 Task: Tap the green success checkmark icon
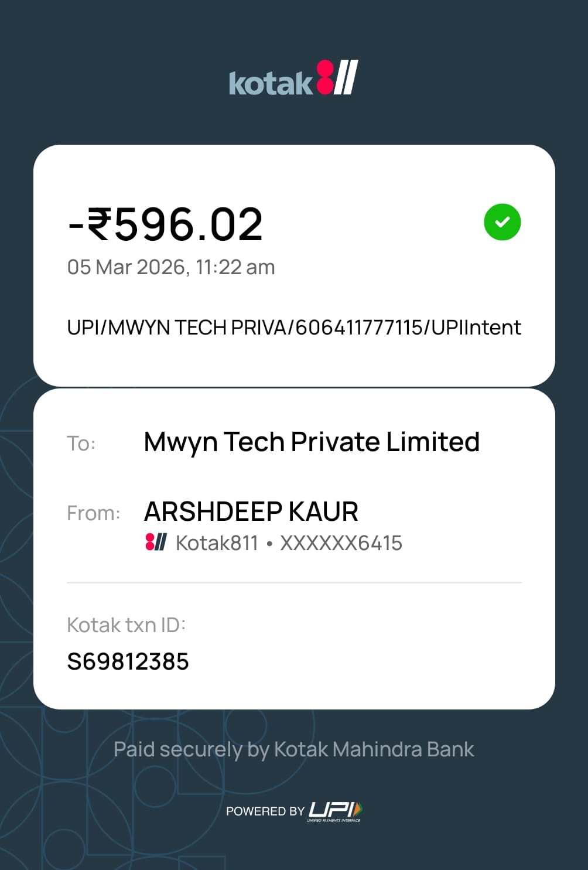(x=502, y=222)
